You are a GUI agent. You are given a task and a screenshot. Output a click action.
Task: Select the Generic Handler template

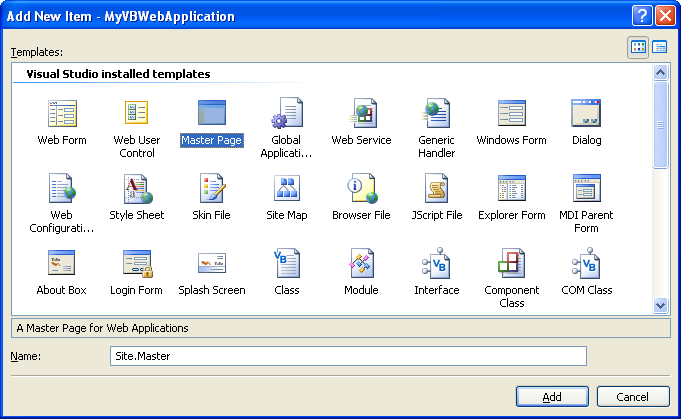pyautogui.click(x=436, y=113)
